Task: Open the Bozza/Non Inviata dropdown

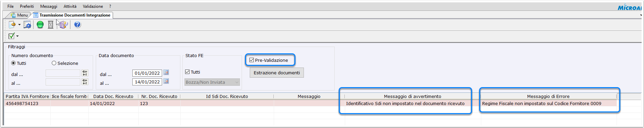Action: click(x=212, y=82)
